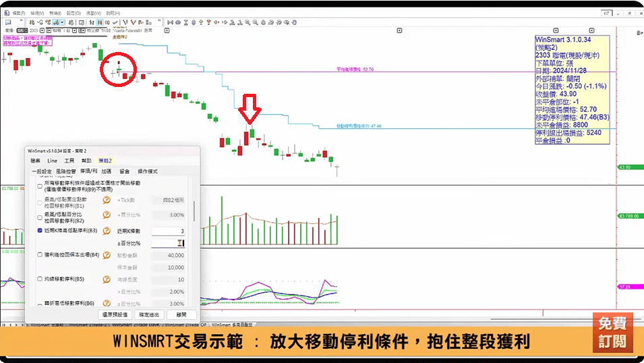Click the vertical scrollbar in settings dialog
This screenshot has width=644, height=363.
click(x=194, y=211)
